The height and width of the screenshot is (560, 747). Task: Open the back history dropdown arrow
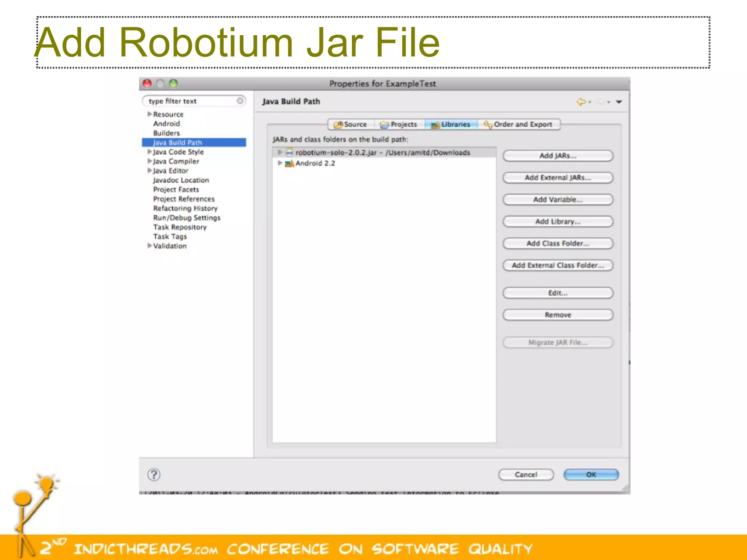pos(589,102)
